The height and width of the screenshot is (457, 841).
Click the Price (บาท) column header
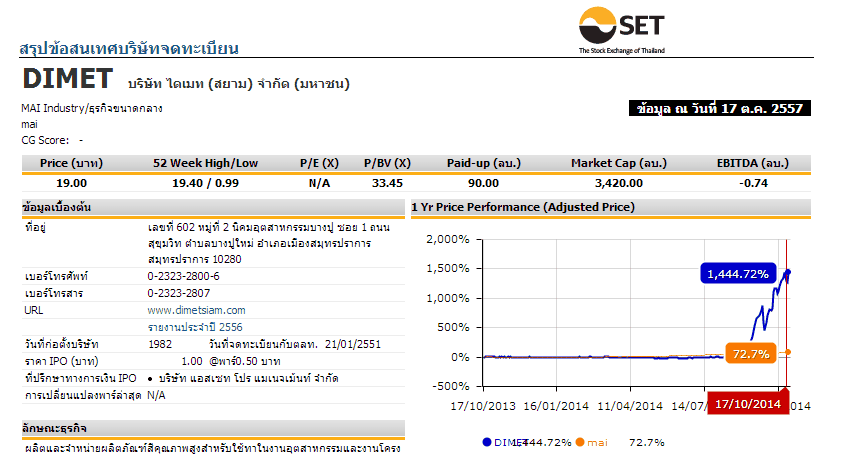pyautogui.click(x=71, y=163)
